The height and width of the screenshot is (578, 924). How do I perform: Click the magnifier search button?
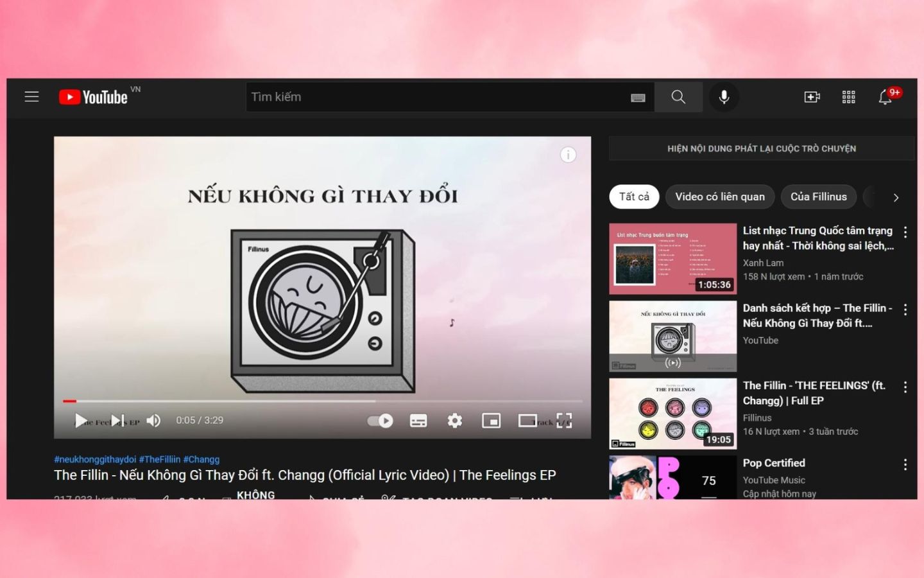pos(678,97)
